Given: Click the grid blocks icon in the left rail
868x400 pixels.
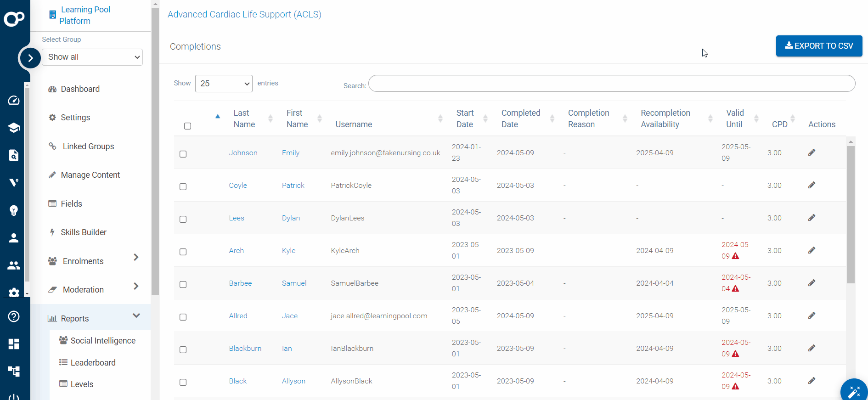Looking at the screenshot, I should 14,344.
